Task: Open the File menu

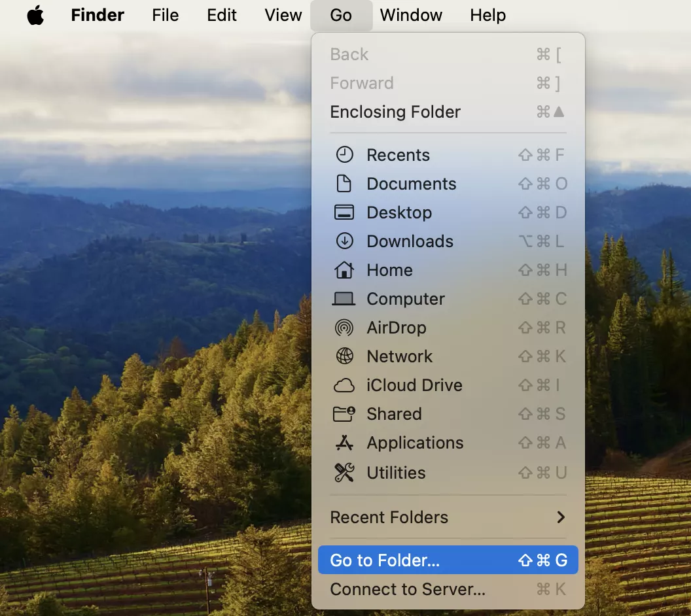Action: coord(165,15)
